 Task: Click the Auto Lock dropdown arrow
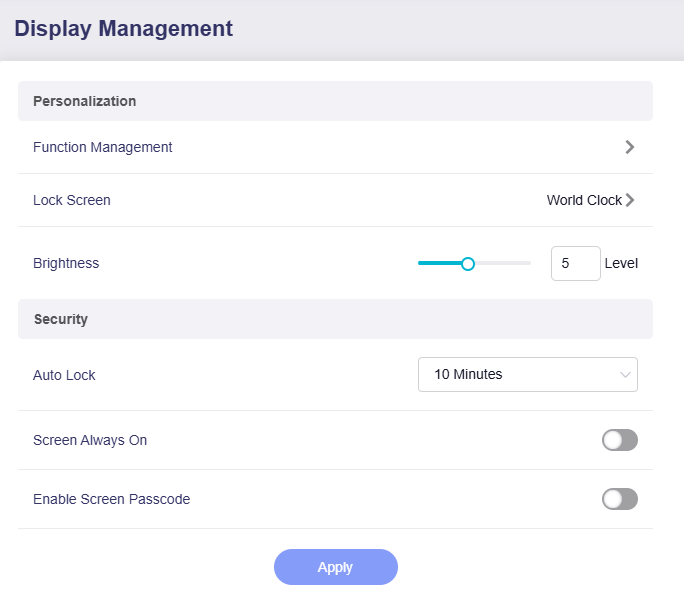625,375
